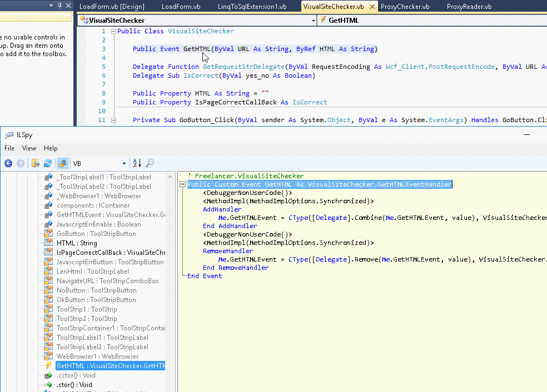Viewport: 547px width, 392px height.
Task: Open search with the magnifier icon
Action: click(150, 163)
